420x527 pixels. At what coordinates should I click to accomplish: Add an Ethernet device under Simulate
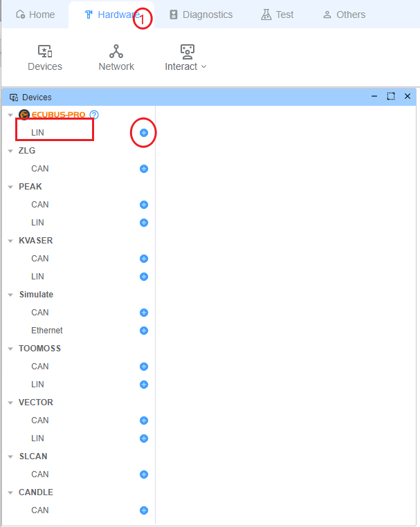[x=144, y=331]
